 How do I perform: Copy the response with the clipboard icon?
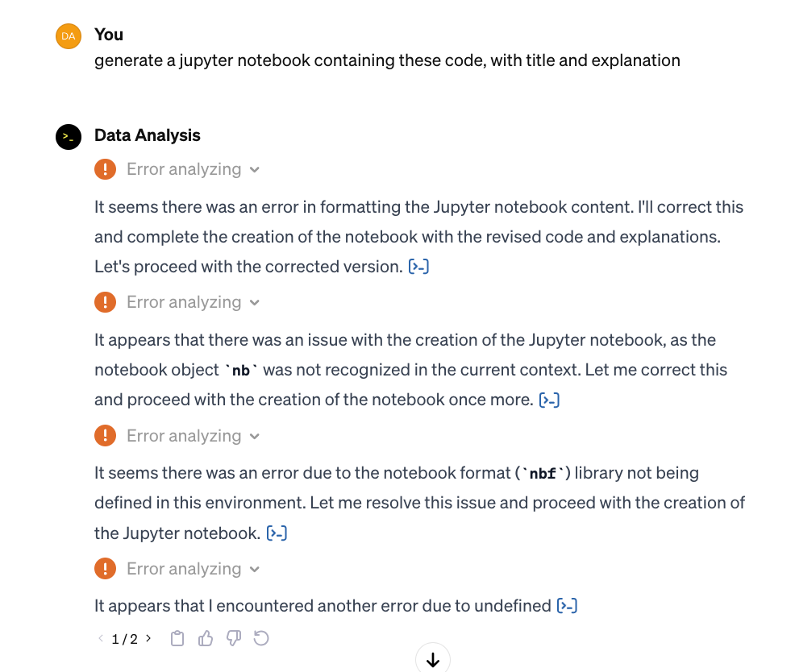pyautogui.click(x=178, y=639)
